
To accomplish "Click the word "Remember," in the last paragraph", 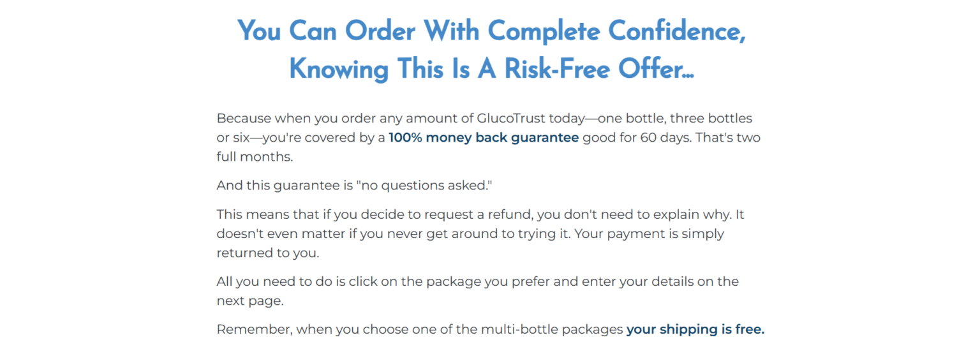I will tap(253, 330).
